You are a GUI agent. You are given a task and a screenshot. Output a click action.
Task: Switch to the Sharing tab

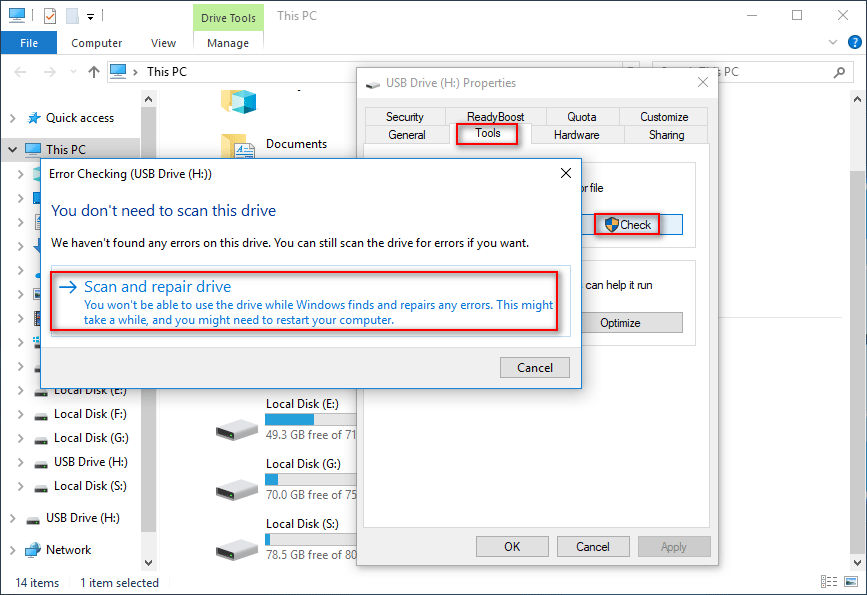tap(666, 135)
